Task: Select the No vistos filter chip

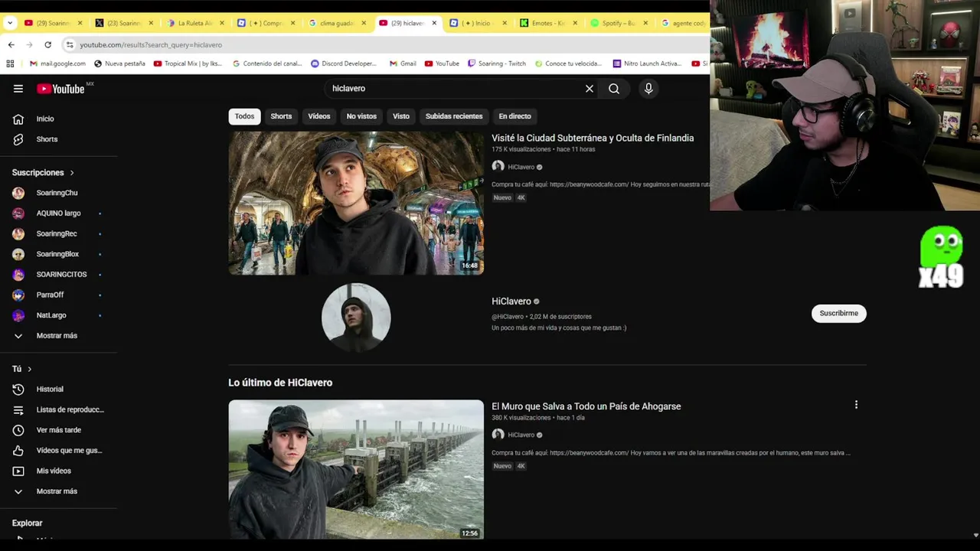Action: click(361, 116)
